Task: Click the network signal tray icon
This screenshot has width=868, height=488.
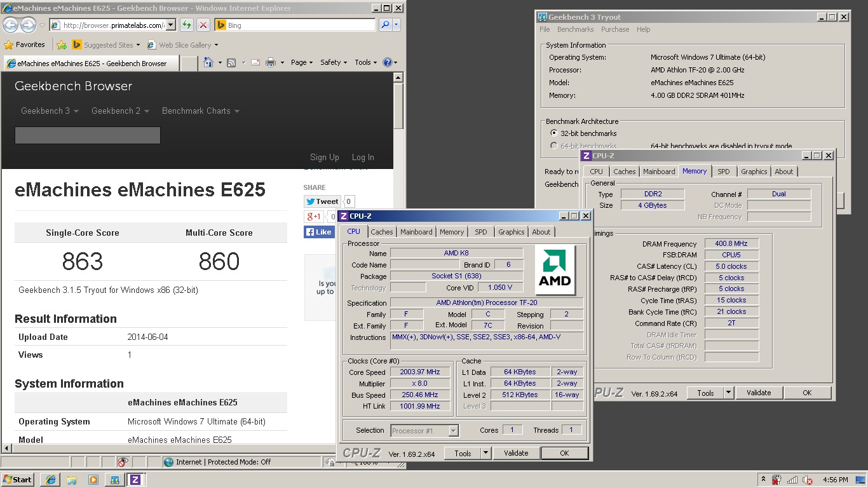Action: (792, 480)
